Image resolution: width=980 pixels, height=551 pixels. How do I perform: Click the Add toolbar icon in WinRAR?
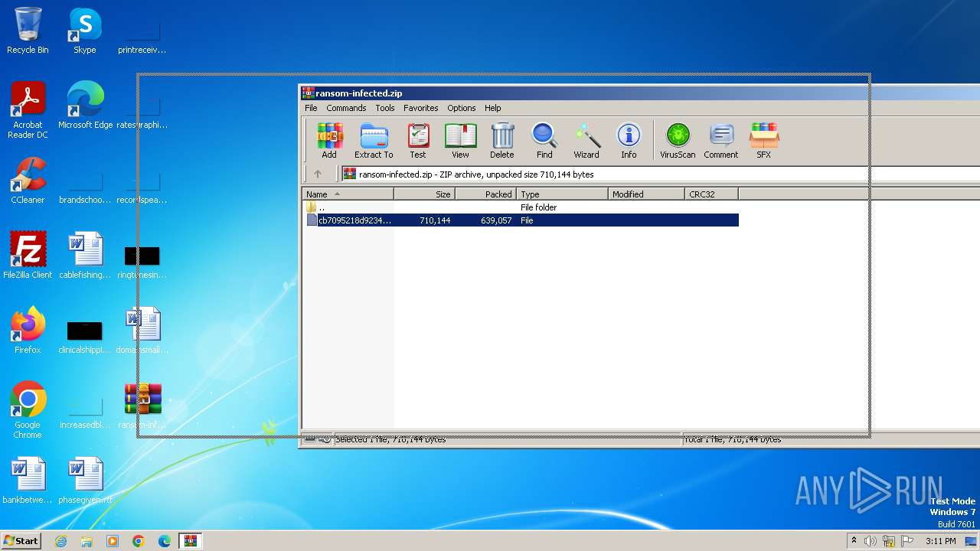click(329, 140)
